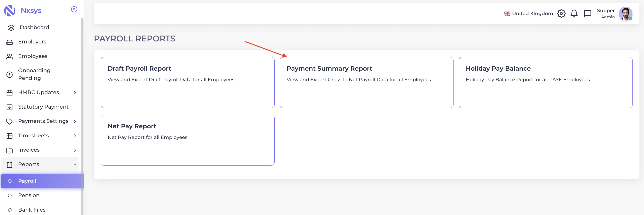The image size is (644, 215).
Task: Click 'View and Export Draft Payroll Data' description
Action: [x=171, y=80]
